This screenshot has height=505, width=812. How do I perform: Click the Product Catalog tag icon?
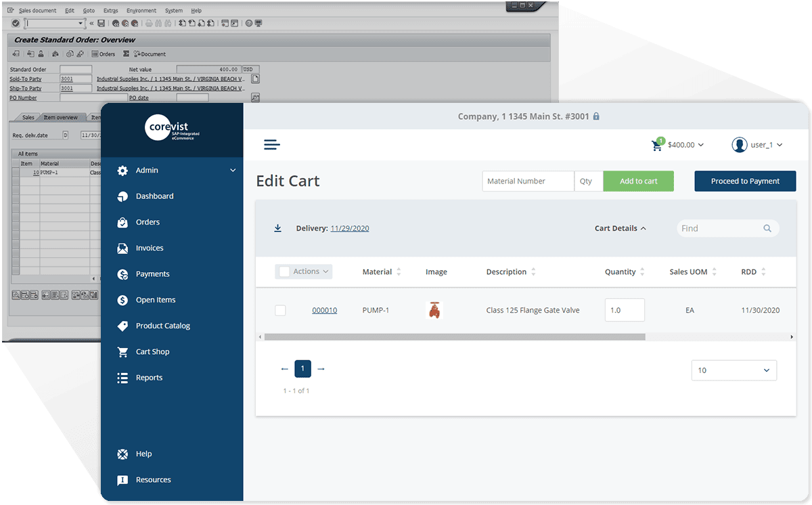(122, 326)
